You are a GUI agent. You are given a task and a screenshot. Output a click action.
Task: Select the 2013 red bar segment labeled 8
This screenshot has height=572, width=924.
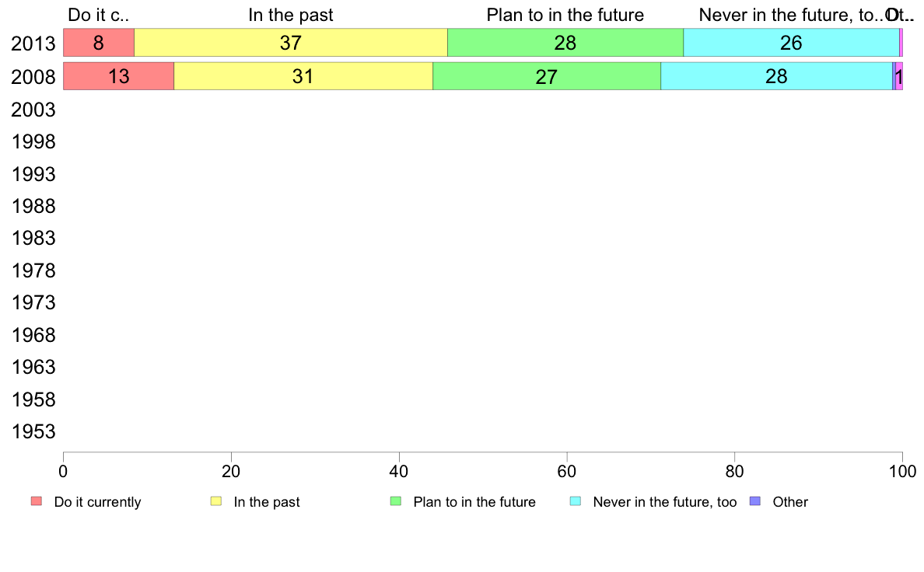pos(99,43)
